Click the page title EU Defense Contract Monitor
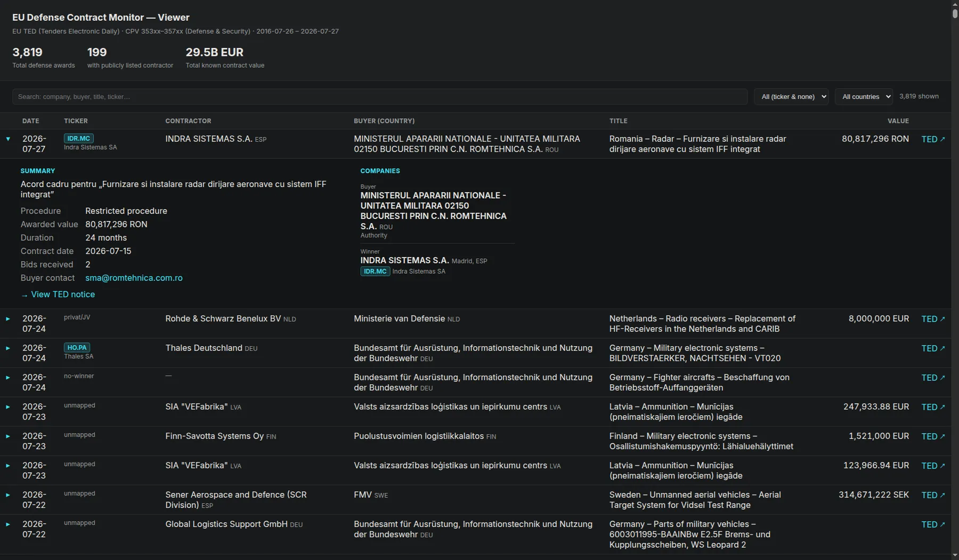Viewport: 959px width, 560px height. [x=101, y=18]
